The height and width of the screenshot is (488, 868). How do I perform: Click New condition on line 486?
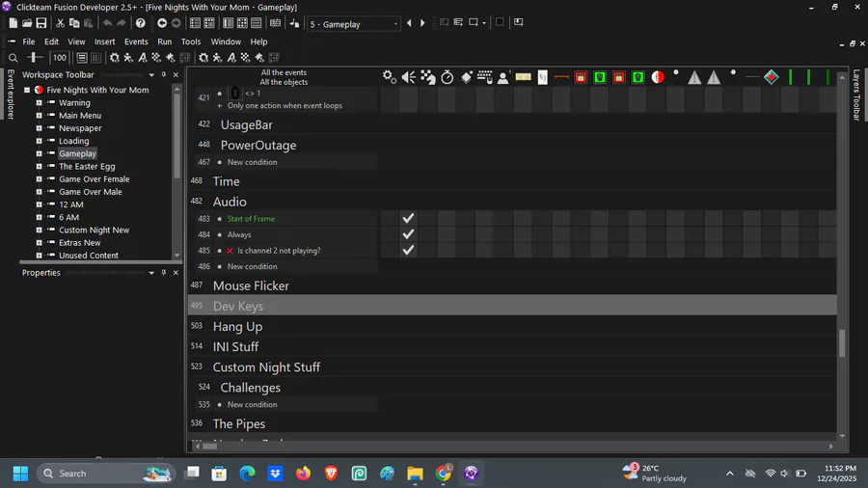tap(252, 266)
